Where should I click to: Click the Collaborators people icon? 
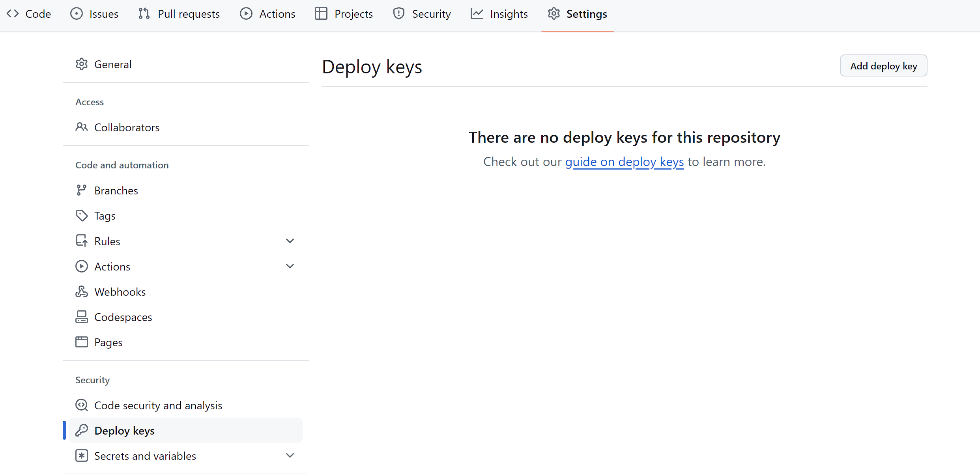tap(81, 127)
